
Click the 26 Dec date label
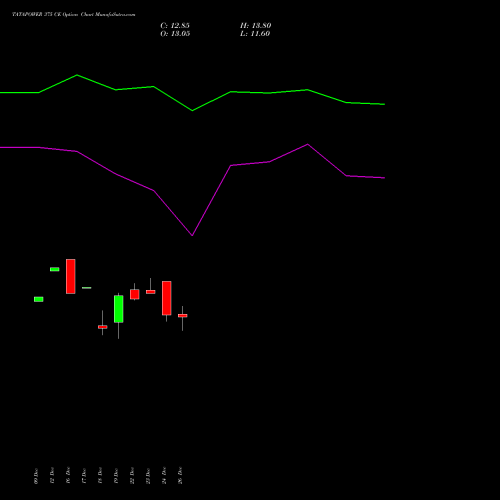point(180,476)
